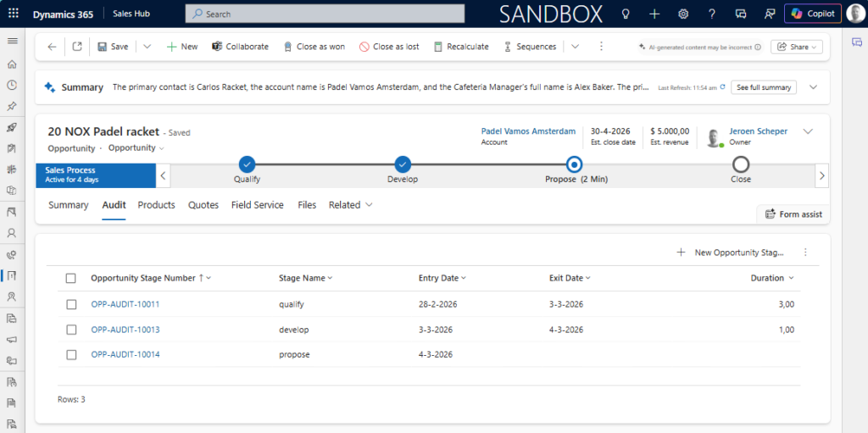Click the back arrow icon
868x433 pixels.
(x=52, y=47)
